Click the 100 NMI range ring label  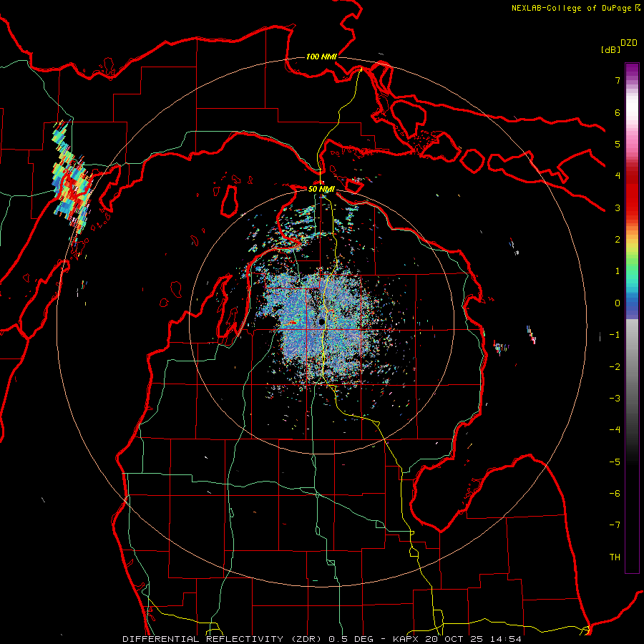tap(321, 57)
